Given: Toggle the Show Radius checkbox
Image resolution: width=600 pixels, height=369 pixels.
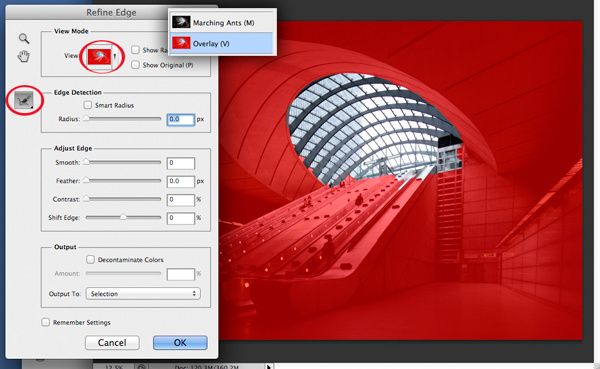Looking at the screenshot, I should [x=135, y=50].
